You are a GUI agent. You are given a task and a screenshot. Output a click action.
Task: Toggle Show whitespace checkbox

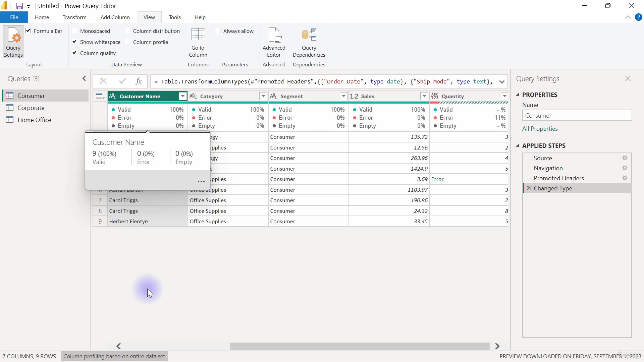click(x=75, y=42)
